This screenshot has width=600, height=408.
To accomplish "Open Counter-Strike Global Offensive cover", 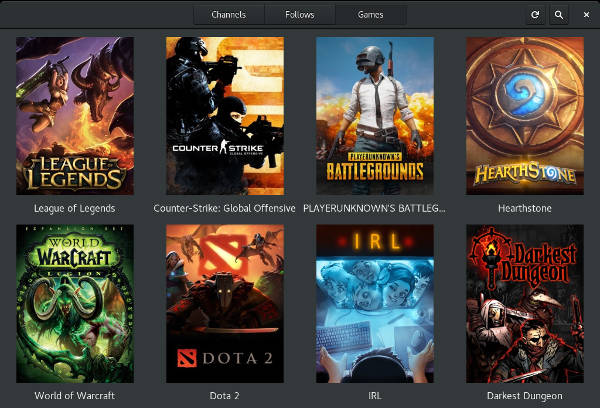I will (x=225, y=116).
